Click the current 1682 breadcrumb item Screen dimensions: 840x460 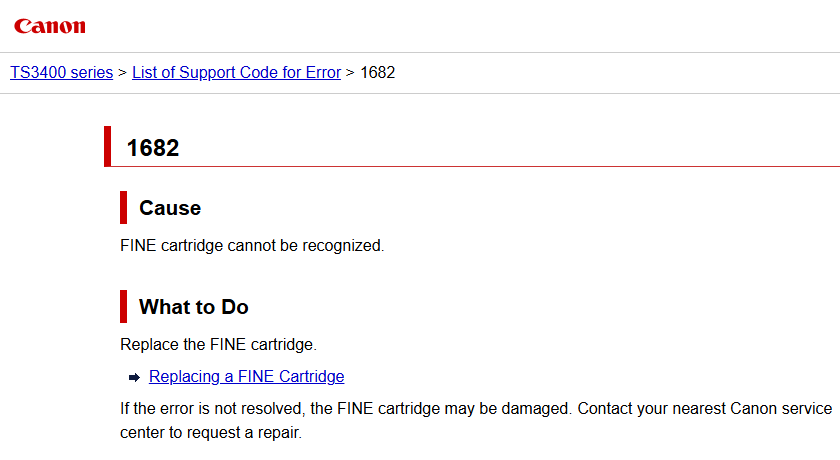click(377, 73)
